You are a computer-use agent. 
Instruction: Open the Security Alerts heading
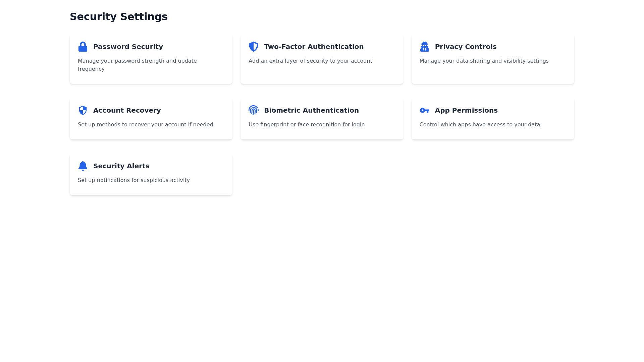121,166
